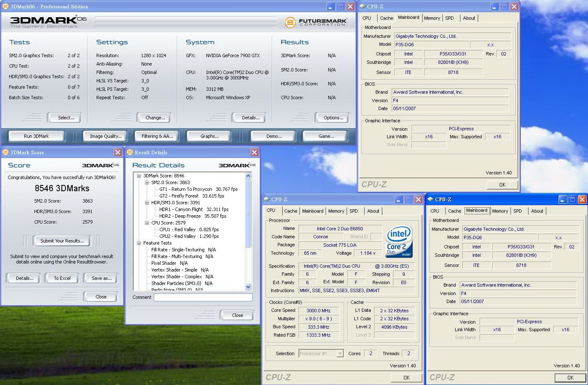Click Options under Results
The image size is (588, 385).
pyautogui.click(x=332, y=118)
